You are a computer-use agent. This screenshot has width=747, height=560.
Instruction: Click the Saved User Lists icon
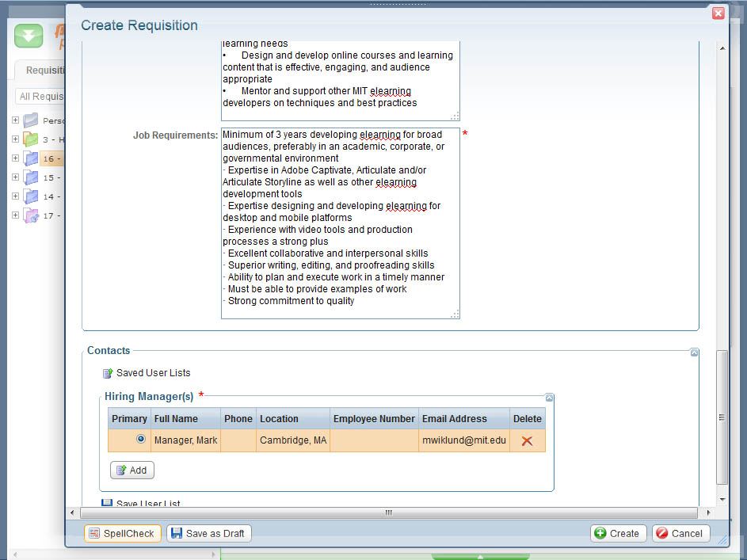click(108, 373)
